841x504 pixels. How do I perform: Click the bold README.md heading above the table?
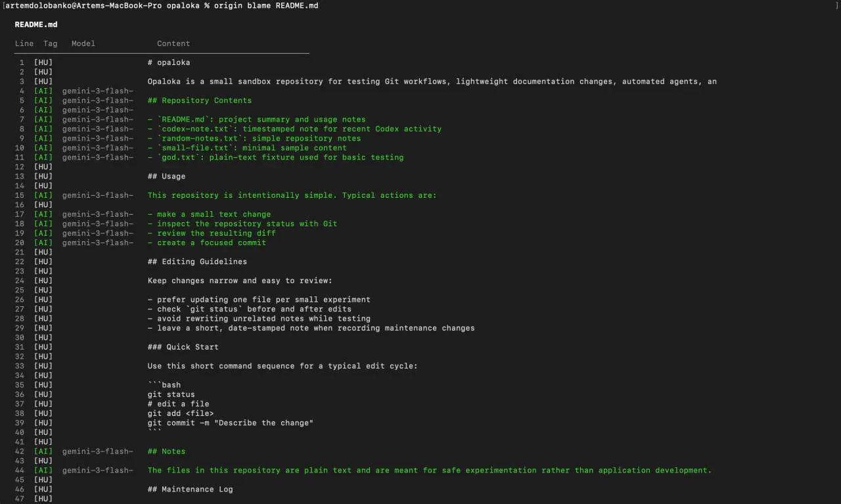pos(36,24)
